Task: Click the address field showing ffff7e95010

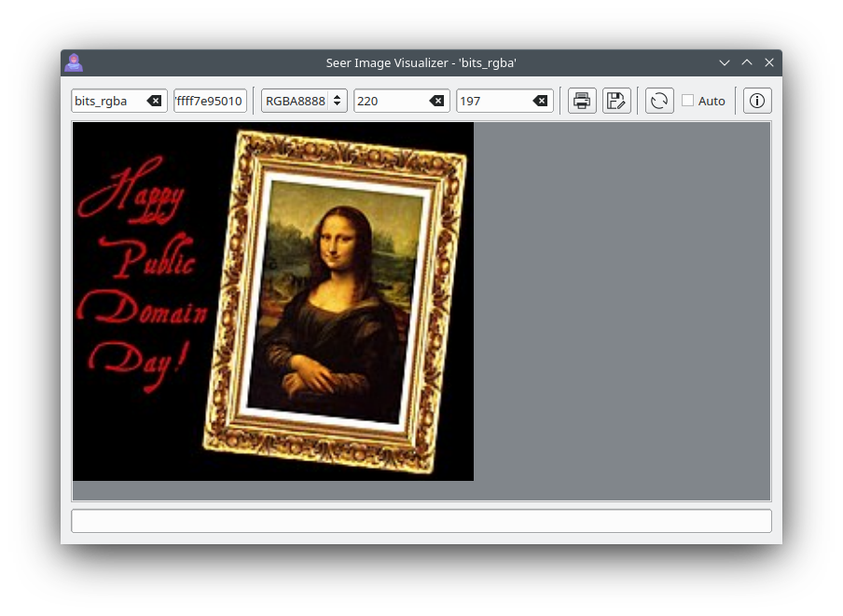Action: tap(210, 101)
